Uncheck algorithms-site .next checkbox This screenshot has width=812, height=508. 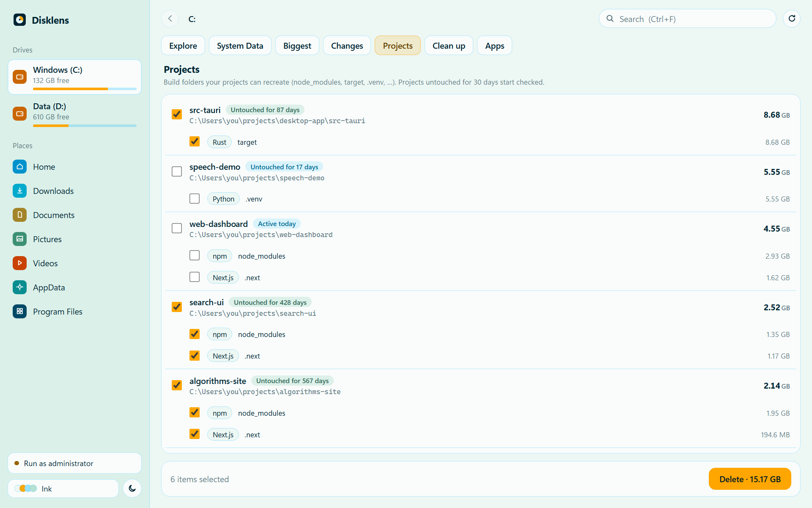(195, 434)
